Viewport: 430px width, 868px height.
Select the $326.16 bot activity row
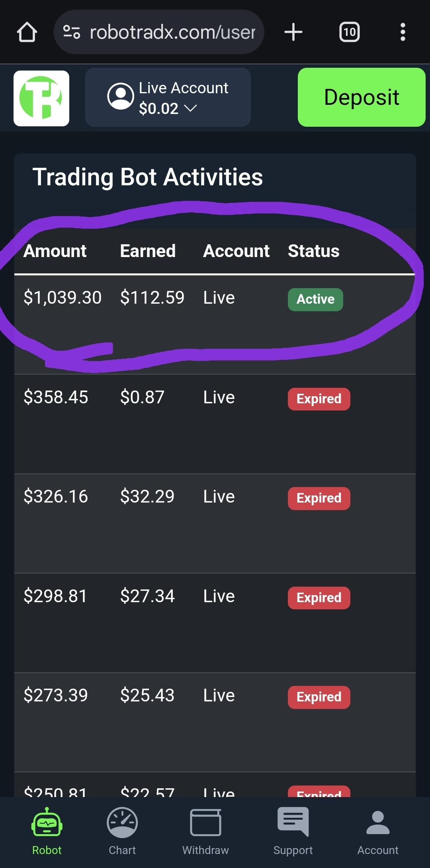215,524
